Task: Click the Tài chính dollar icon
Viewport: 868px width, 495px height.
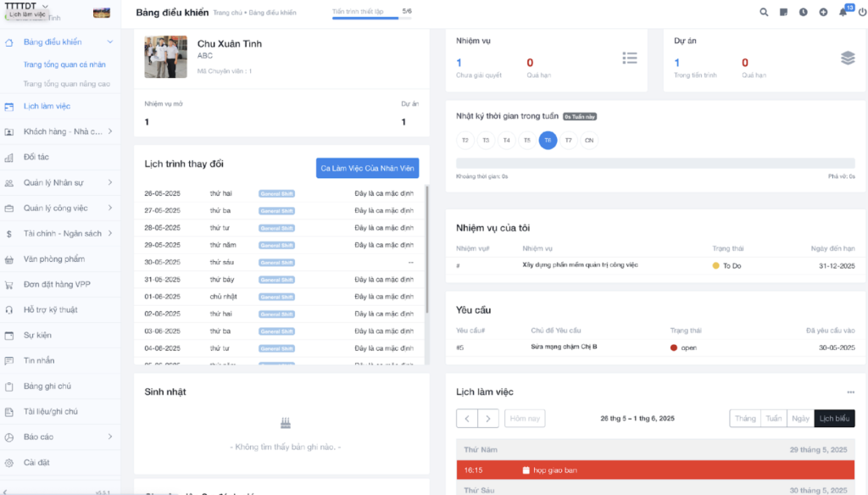Action: (x=8, y=234)
